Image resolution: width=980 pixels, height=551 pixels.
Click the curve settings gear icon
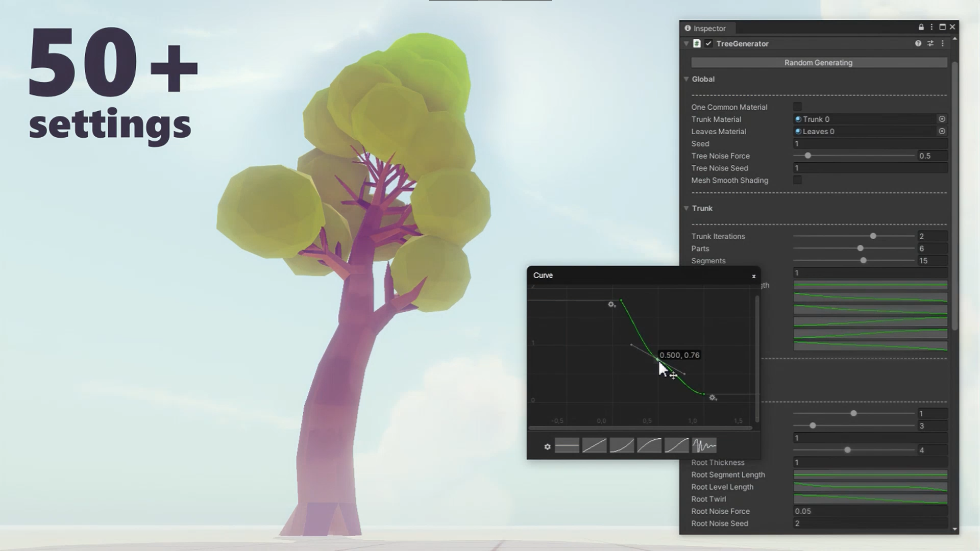pos(547,445)
